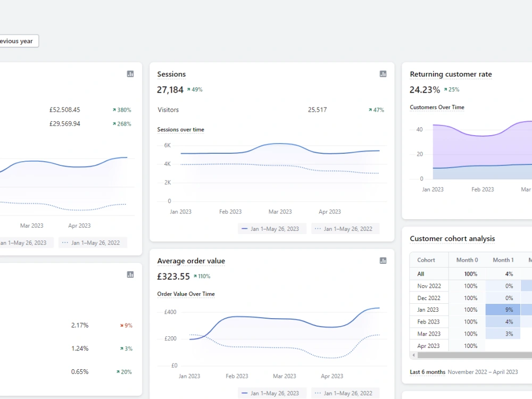Toggle 2022 legend under Average order value chart
Screen dimensions: 532x399
[x=345, y=393]
